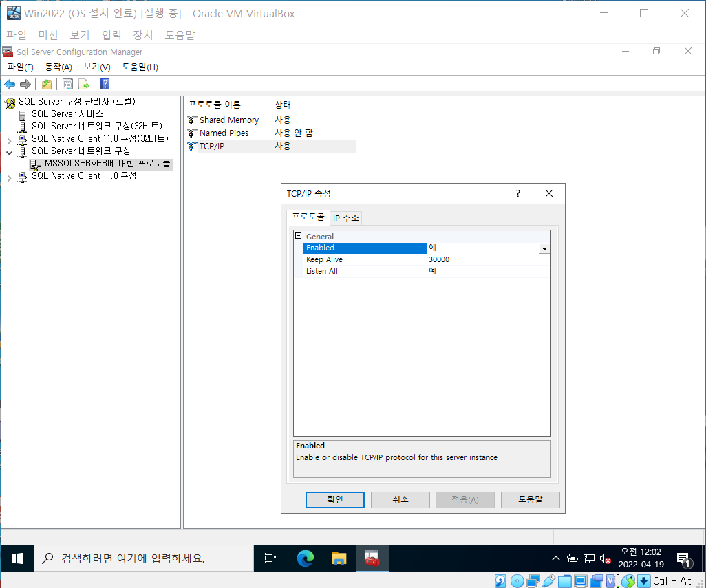Select the SQL Server 서비스 tree item
This screenshot has width=706, height=588.
(67, 114)
